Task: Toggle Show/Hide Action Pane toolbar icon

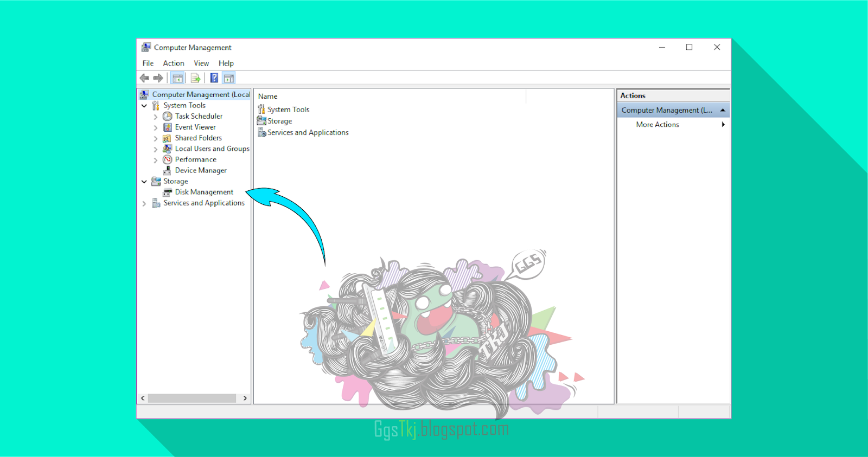Action: click(229, 78)
